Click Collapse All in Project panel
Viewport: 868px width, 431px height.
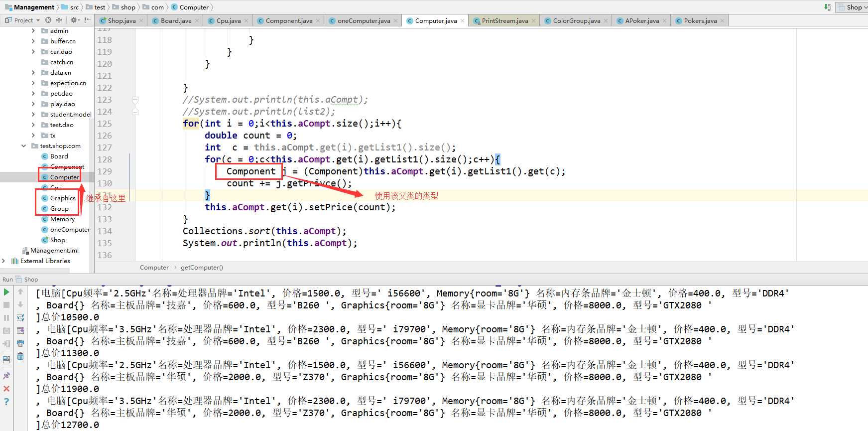(59, 20)
